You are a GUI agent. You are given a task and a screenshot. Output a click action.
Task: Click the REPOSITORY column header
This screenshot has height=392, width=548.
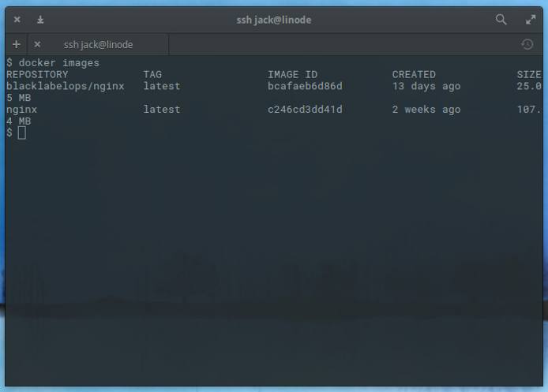(37, 74)
